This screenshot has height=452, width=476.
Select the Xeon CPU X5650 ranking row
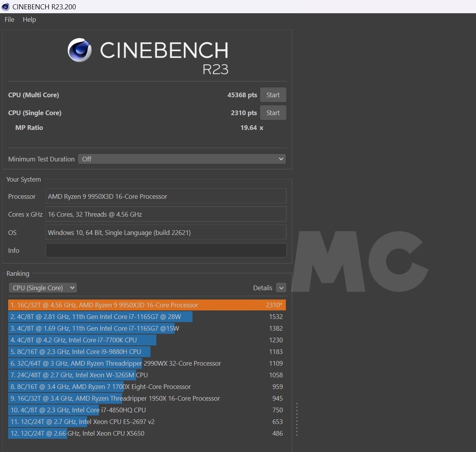pyautogui.click(x=147, y=433)
